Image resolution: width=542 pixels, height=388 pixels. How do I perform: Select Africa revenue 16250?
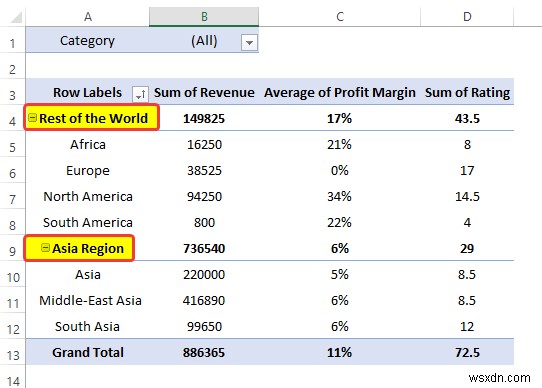point(204,144)
